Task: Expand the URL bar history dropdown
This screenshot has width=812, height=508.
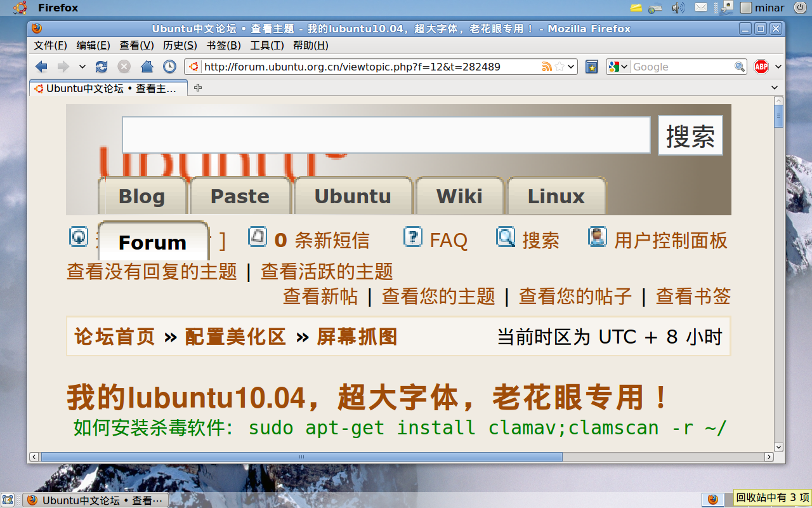Action: [572, 67]
